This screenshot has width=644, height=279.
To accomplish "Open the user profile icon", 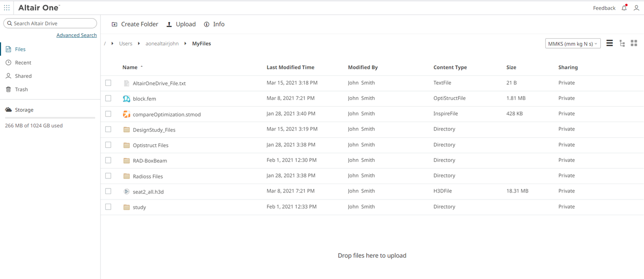I will 636,8.
